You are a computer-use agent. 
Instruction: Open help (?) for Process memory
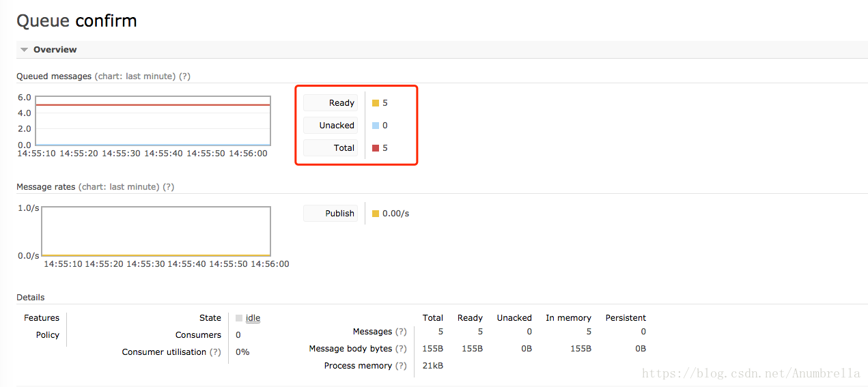point(401,366)
